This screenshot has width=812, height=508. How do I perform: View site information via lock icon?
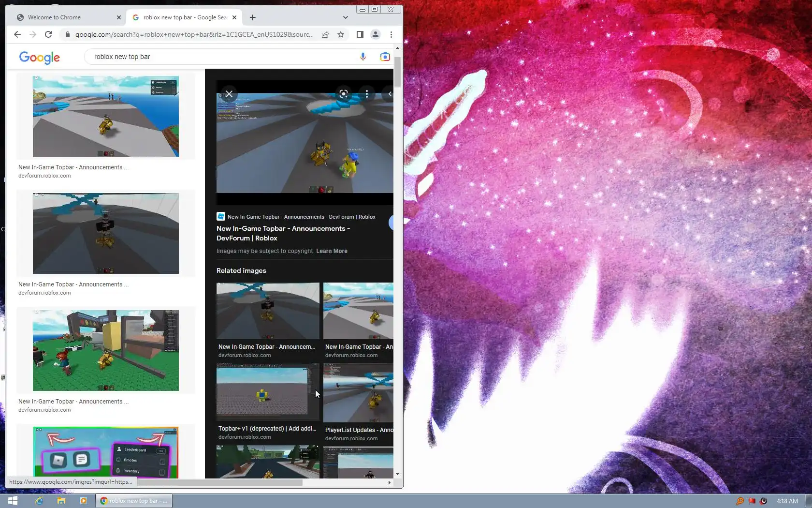67,34
